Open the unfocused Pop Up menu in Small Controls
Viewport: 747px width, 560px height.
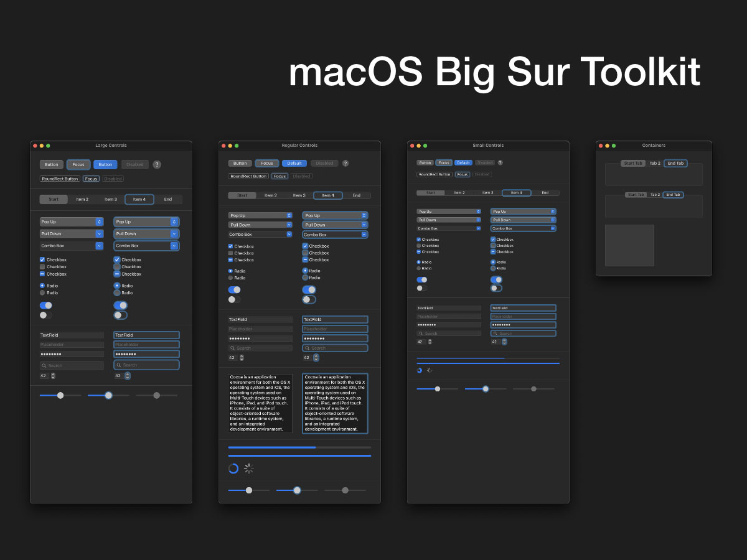pos(449,212)
